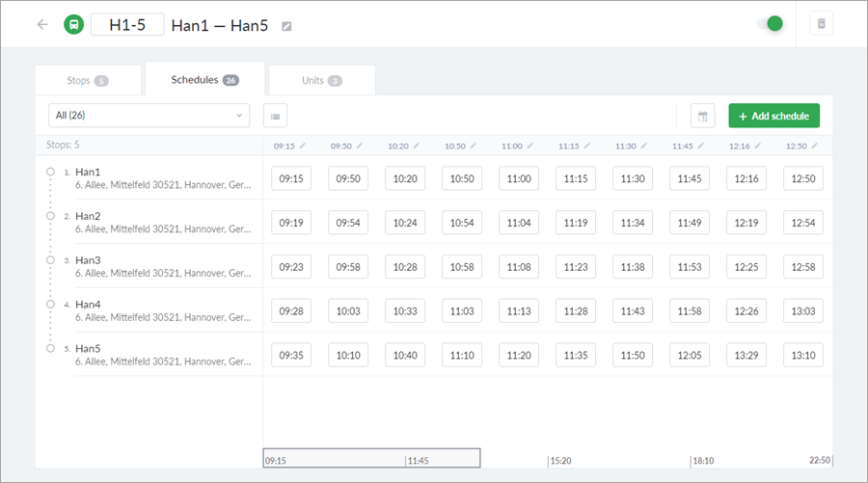Edit the 09:15 schedule column pencil
The height and width of the screenshot is (483, 868).
[x=302, y=146]
